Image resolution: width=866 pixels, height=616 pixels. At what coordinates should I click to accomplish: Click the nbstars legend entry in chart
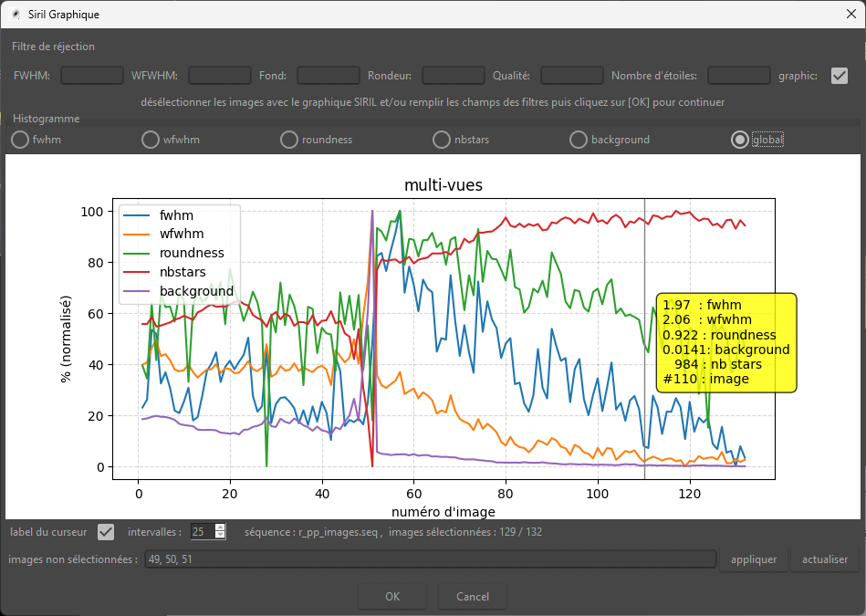(x=164, y=272)
